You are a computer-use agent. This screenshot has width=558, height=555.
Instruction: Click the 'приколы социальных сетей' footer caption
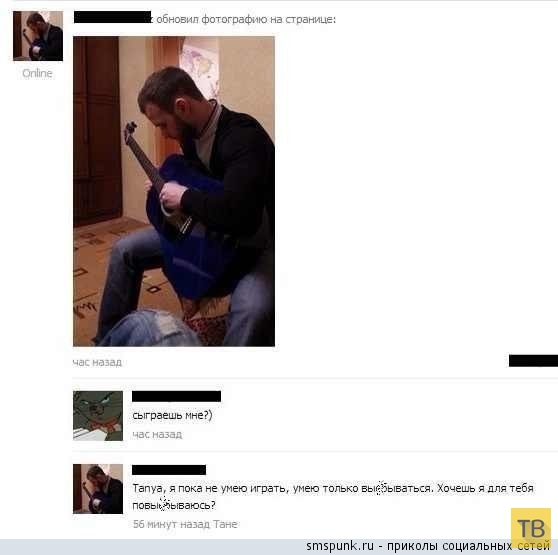coord(468,545)
